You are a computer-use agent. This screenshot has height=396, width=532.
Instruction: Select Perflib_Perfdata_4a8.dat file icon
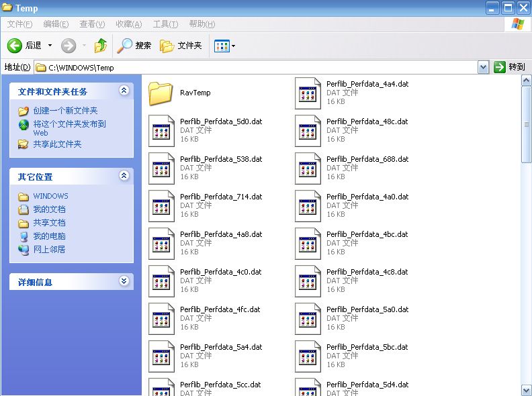pos(161,244)
